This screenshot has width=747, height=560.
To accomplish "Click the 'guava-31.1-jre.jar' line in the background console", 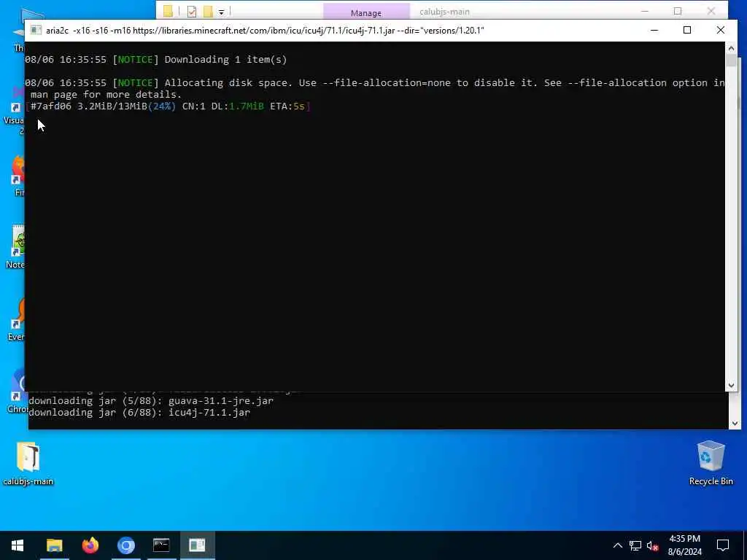I will pos(151,400).
